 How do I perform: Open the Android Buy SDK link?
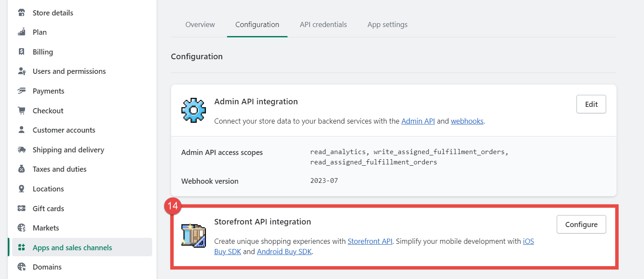coord(285,252)
